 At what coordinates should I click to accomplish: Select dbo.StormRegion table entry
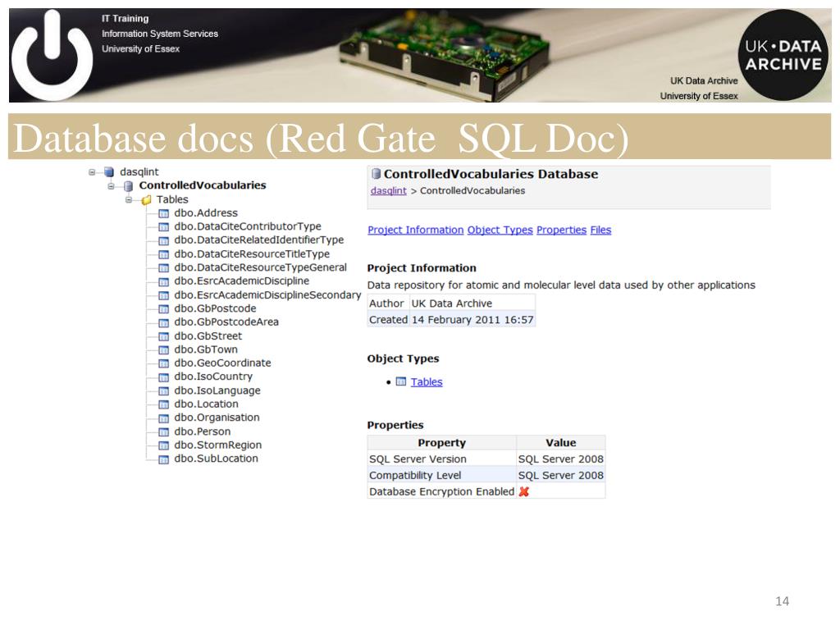coord(217,445)
